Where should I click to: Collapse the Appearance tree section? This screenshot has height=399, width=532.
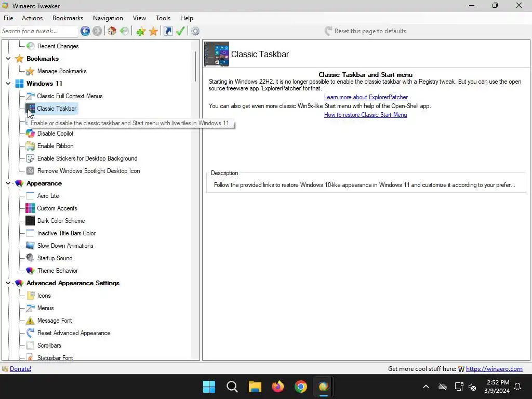[x=8, y=183]
